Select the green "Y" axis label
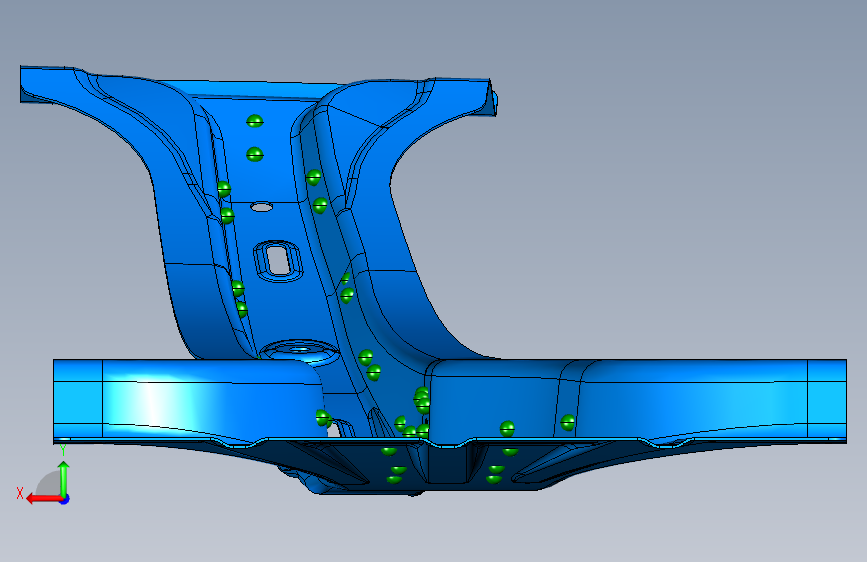This screenshot has height=562, width=867. pyautogui.click(x=63, y=450)
